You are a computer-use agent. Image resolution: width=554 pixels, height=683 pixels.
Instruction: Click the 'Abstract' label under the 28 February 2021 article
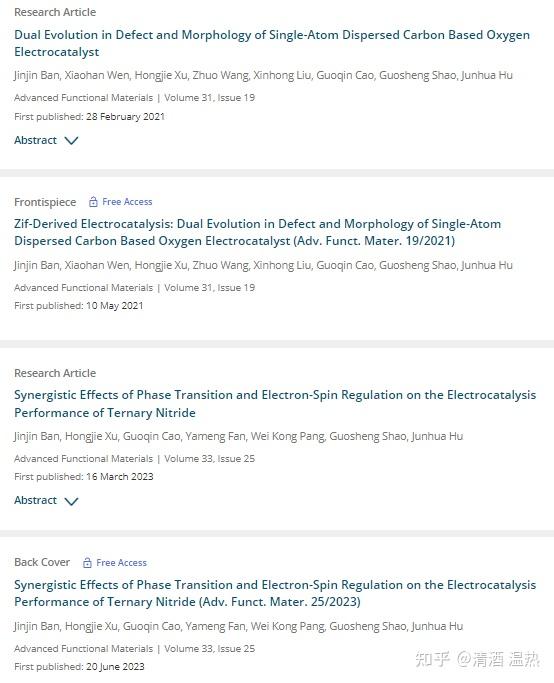tap(35, 140)
